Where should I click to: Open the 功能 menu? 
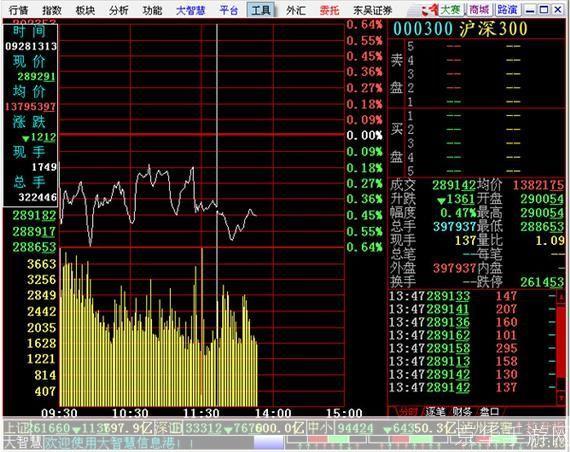(152, 10)
